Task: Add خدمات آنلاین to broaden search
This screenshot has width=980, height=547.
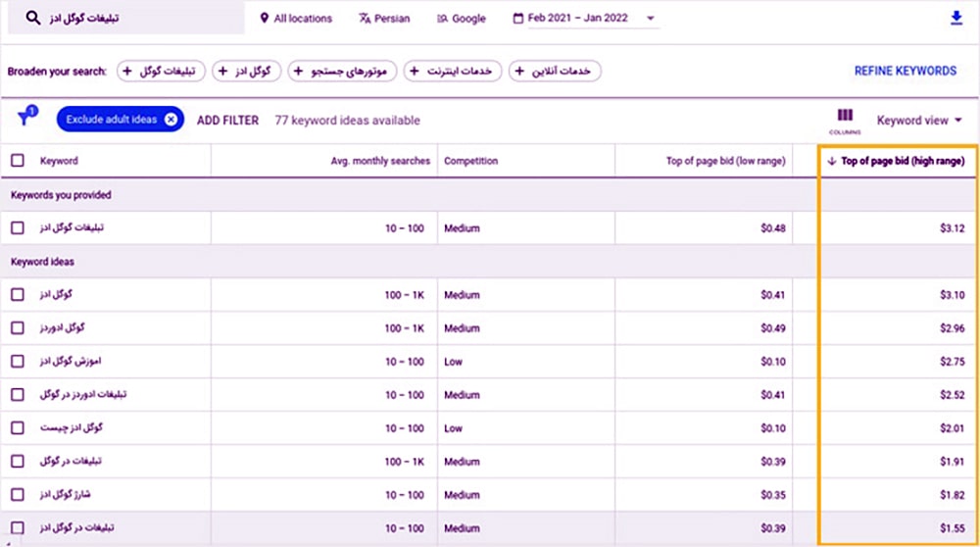Action: (x=555, y=71)
